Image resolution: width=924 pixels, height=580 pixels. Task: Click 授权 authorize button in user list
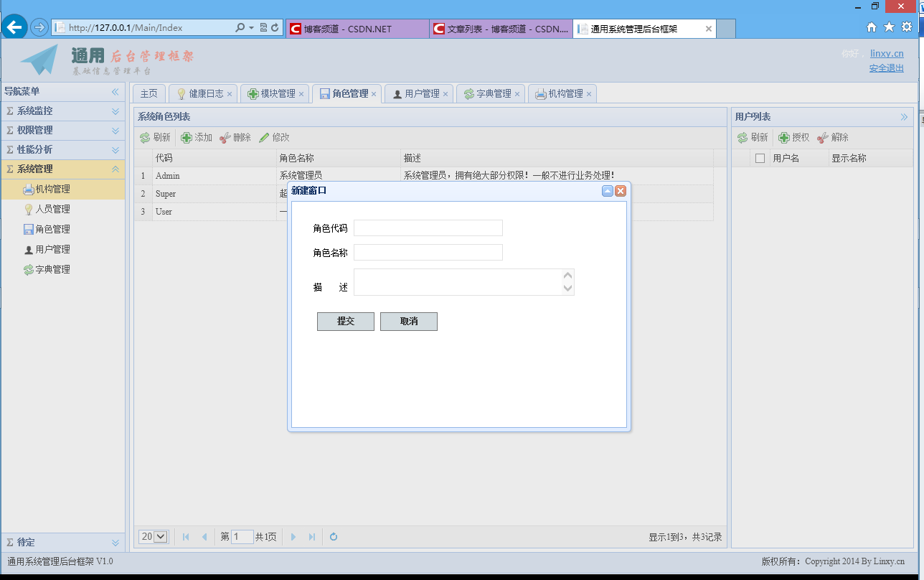point(794,137)
